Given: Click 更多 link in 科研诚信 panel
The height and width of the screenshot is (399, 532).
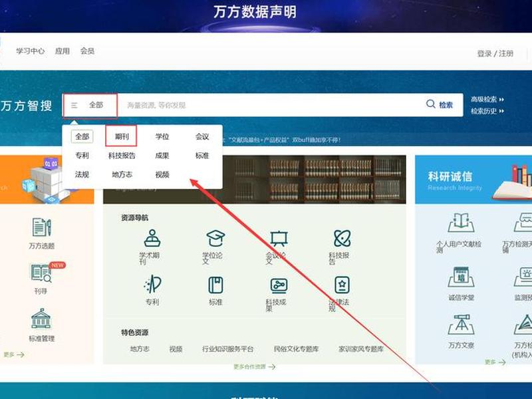Looking at the screenshot, I should click(x=495, y=362).
